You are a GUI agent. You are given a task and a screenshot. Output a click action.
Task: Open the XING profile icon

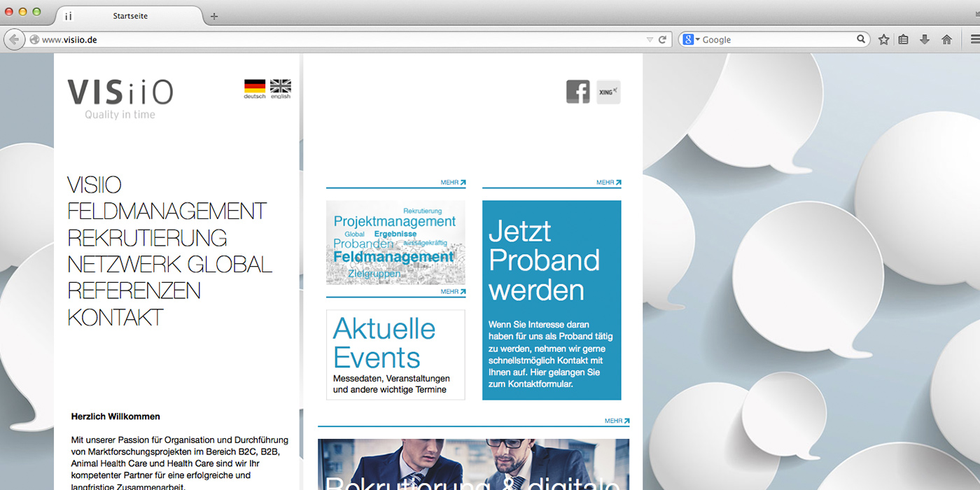pyautogui.click(x=608, y=92)
